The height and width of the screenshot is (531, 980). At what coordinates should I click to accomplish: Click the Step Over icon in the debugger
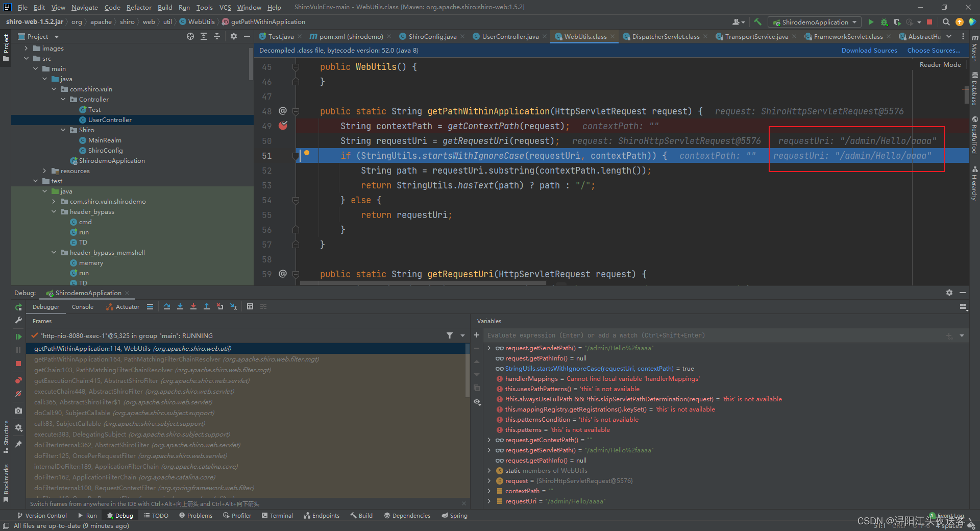(167, 306)
